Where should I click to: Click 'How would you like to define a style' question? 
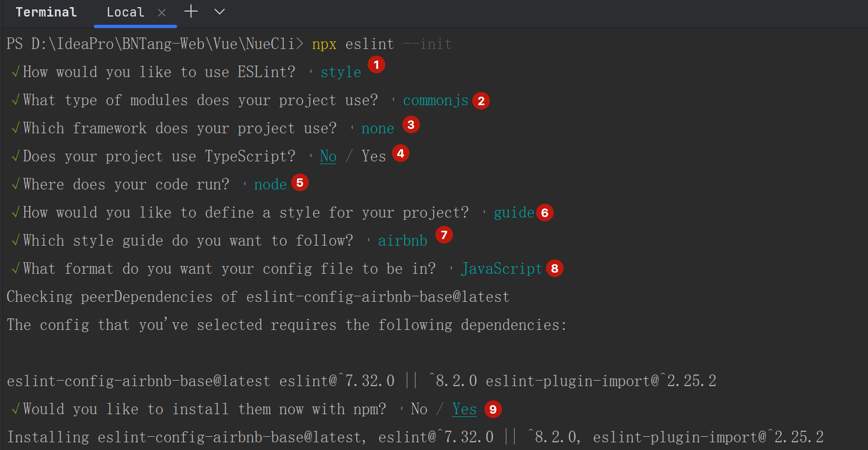245,213
